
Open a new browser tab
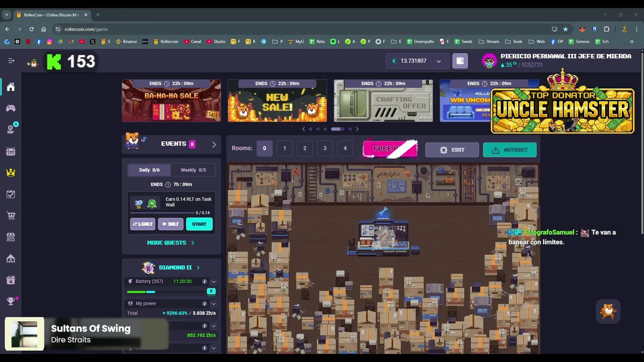[98, 15]
